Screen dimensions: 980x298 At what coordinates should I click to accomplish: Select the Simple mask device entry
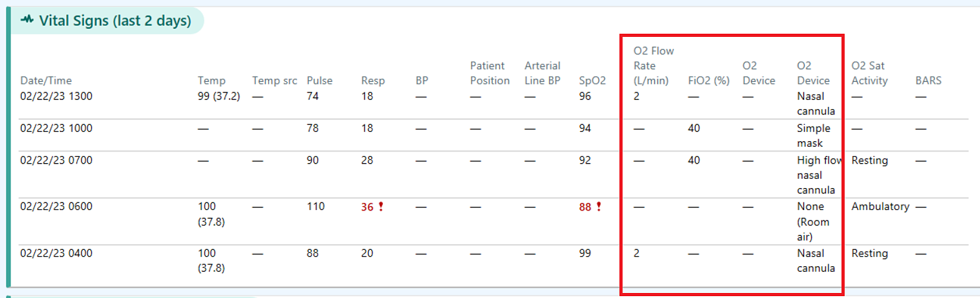click(813, 136)
